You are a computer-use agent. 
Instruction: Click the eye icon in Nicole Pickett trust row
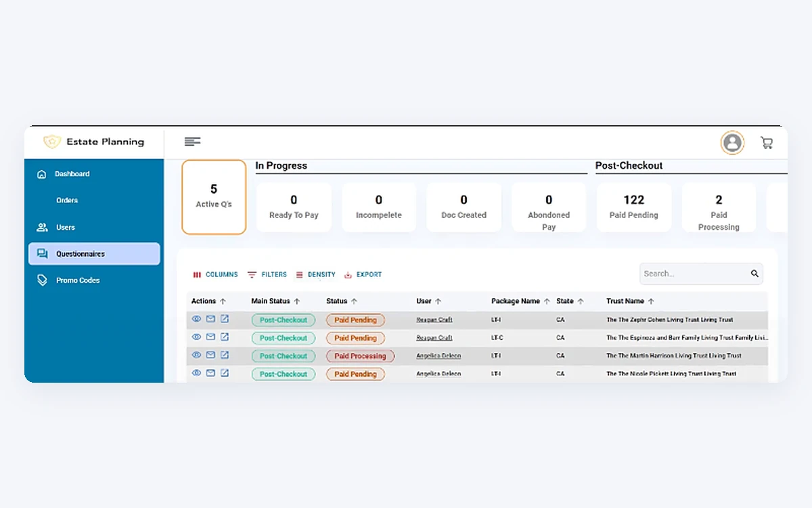click(196, 373)
